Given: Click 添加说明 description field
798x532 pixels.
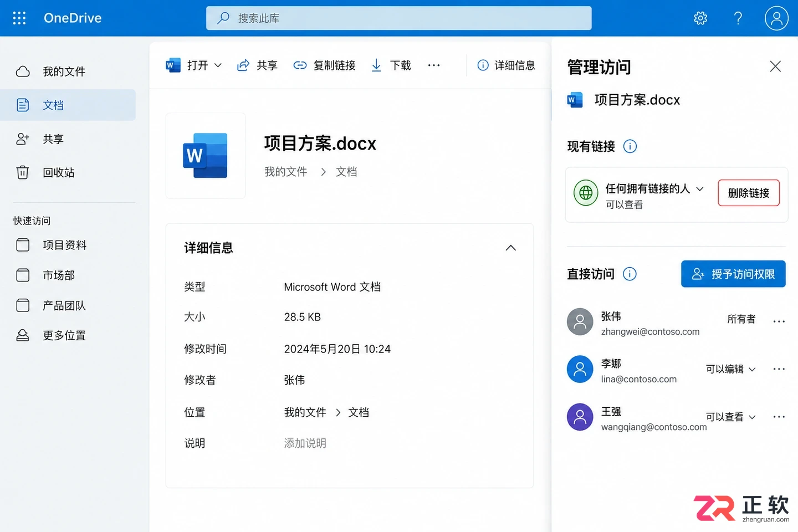Looking at the screenshot, I should click(305, 443).
